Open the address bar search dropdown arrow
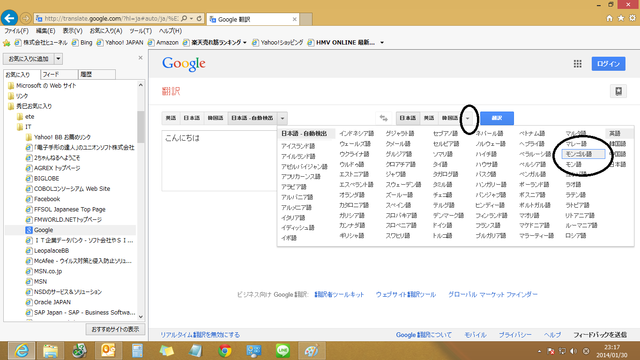The image size is (640, 360). [x=191, y=18]
